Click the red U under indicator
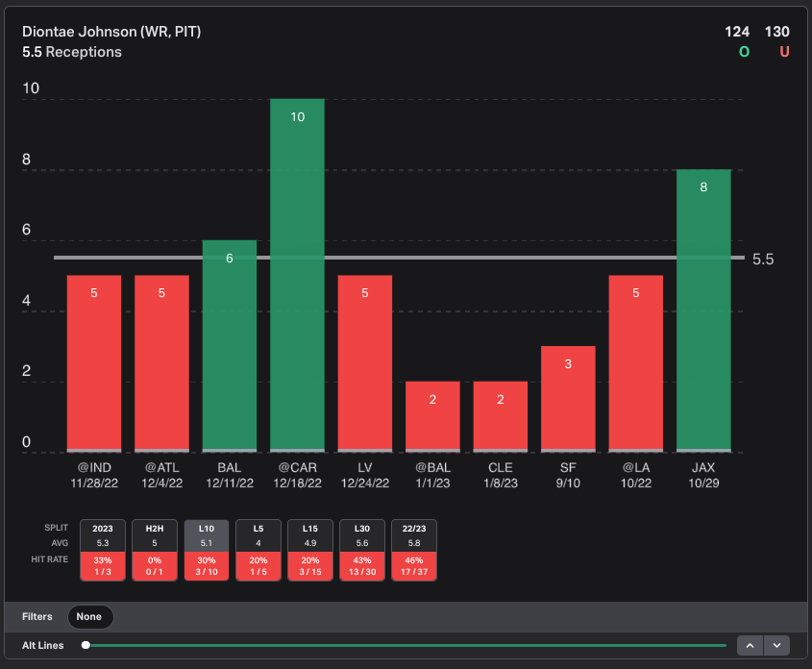This screenshot has height=669, width=812. [784, 52]
